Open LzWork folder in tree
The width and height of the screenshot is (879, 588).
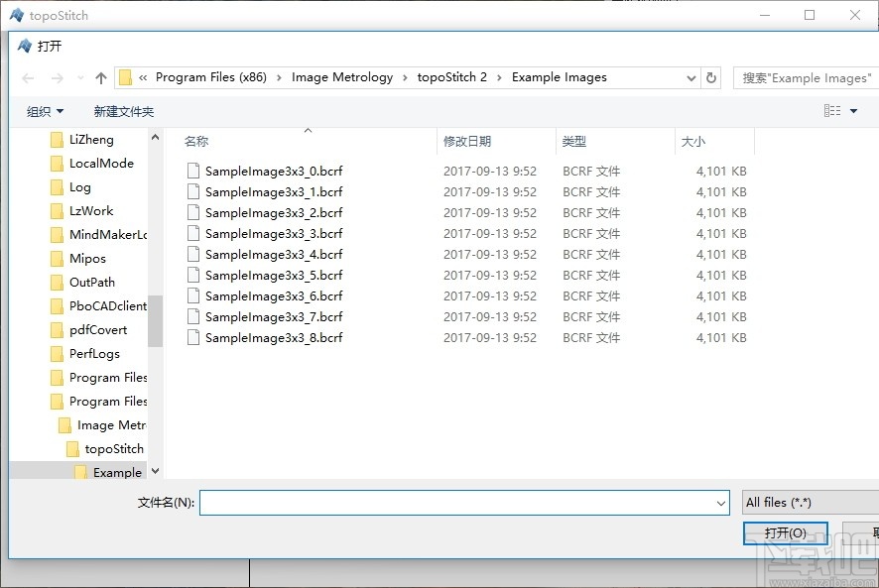(x=91, y=211)
